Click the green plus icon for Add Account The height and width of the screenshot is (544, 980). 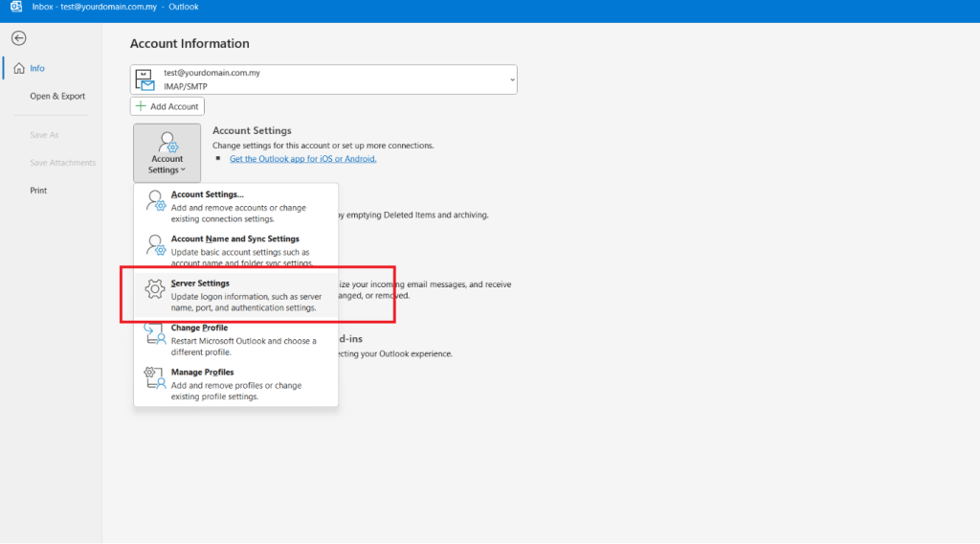pyautogui.click(x=141, y=106)
